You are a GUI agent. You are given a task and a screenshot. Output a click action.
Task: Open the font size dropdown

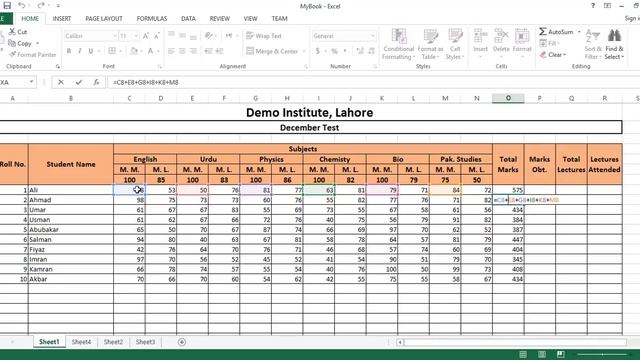click(136, 36)
